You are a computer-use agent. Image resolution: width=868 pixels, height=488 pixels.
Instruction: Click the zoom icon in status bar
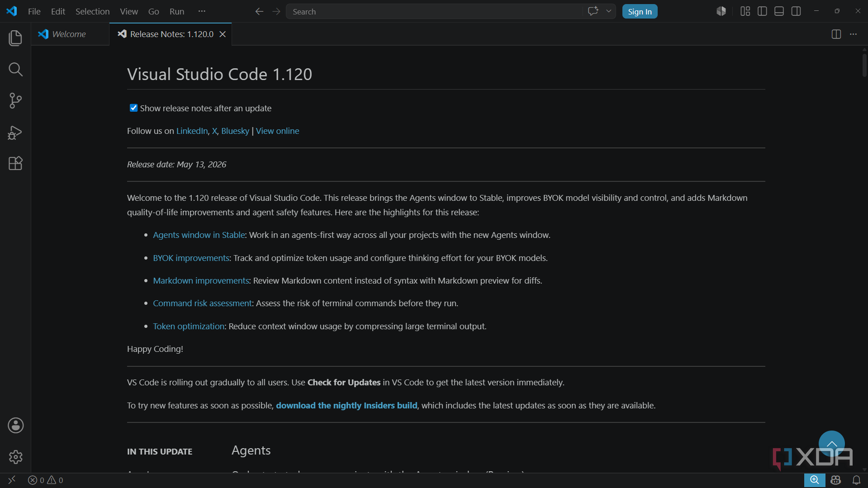(x=814, y=480)
